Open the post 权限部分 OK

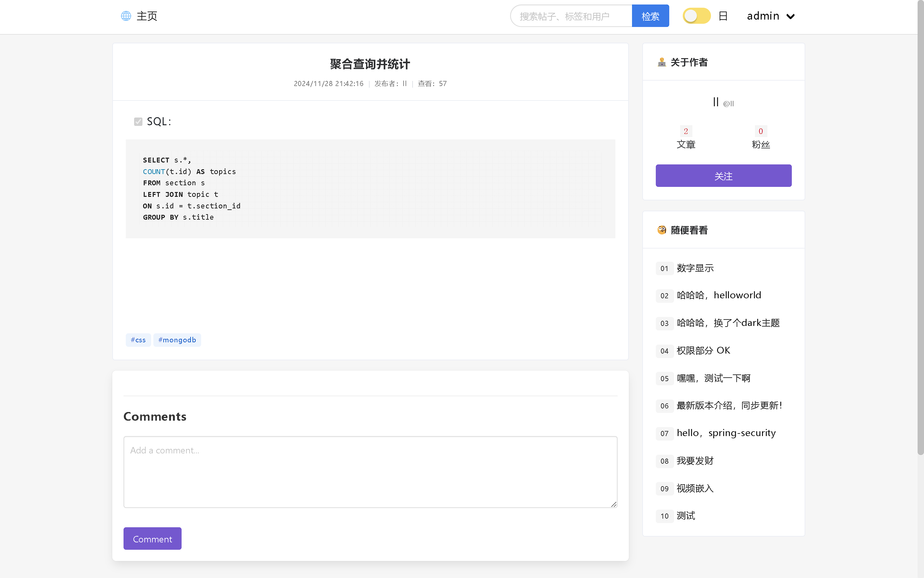click(703, 351)
